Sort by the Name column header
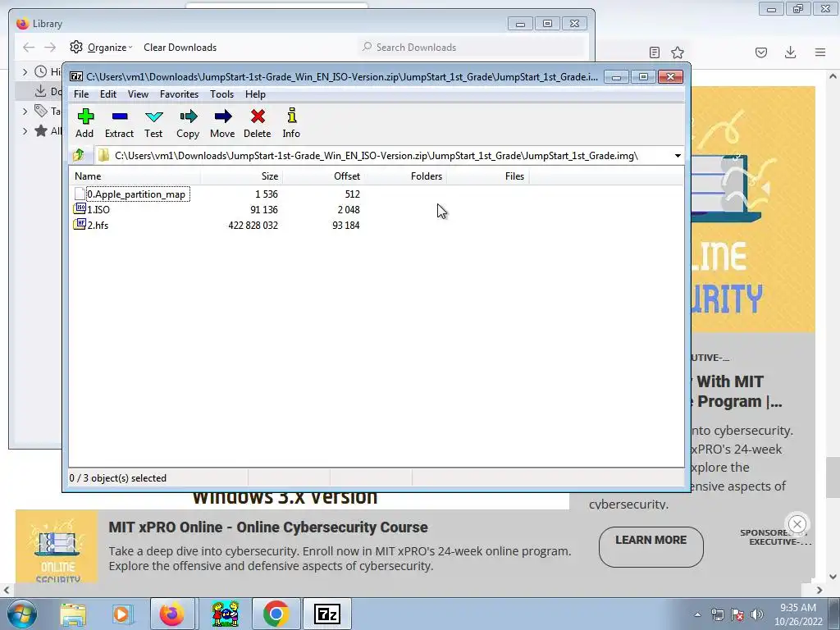Image resolution: width=840 pixels, height=630 pixels. click(135, 176)
